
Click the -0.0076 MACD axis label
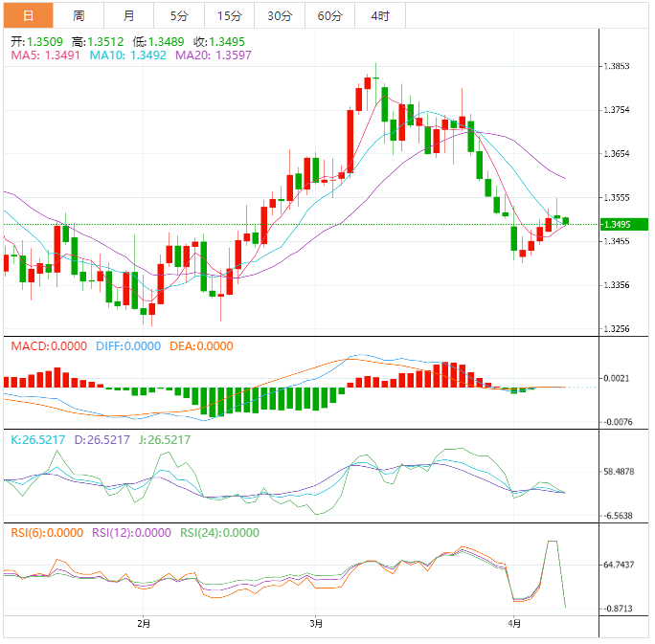(619, 422)
